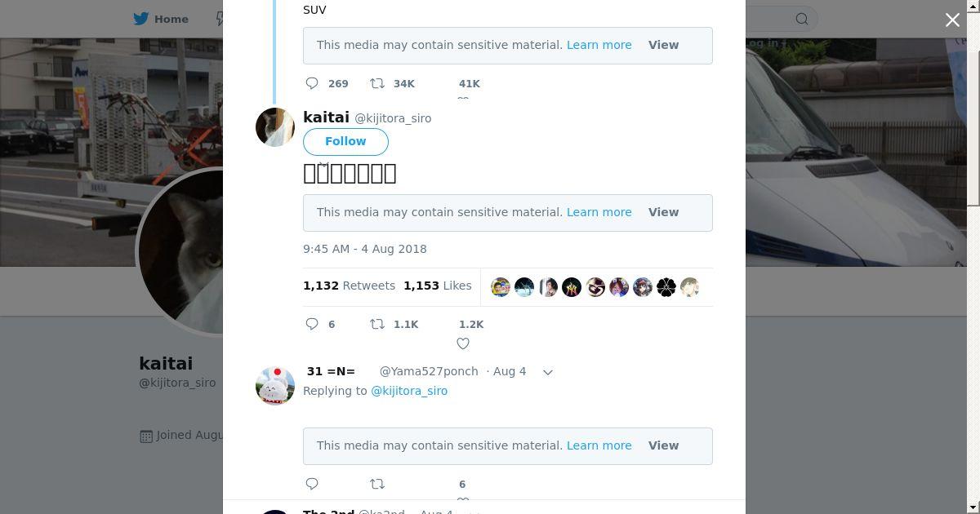Open kaitai's avatar in the tweet

pos(275,127)
